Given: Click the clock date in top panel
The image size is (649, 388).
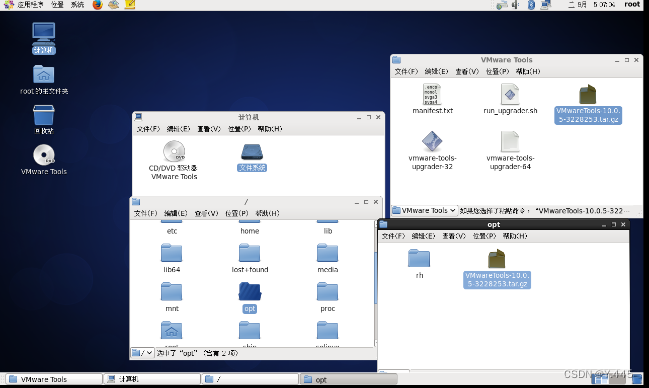Looking at the screenshot, I should pos(591,5).
